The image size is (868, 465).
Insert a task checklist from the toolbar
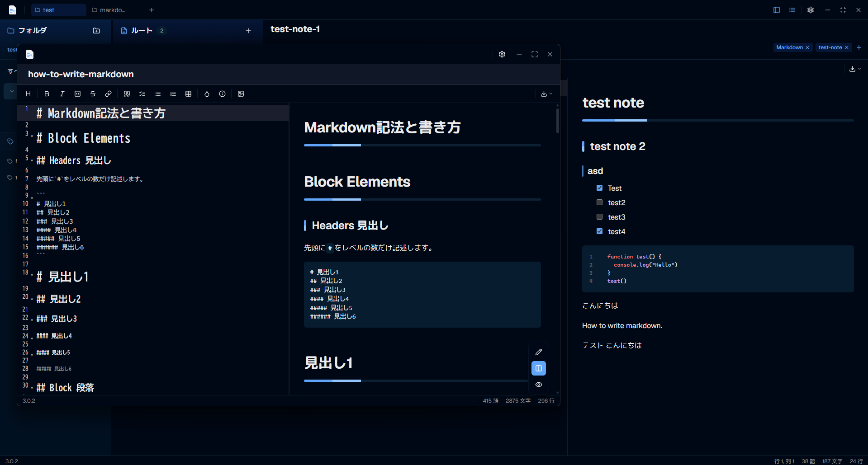tap(142, 94)
